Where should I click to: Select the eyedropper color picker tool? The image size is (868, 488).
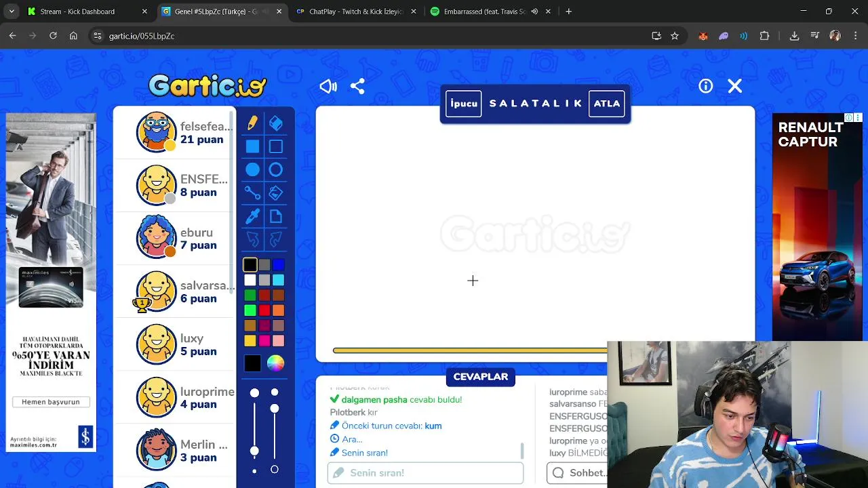point(252,216)
